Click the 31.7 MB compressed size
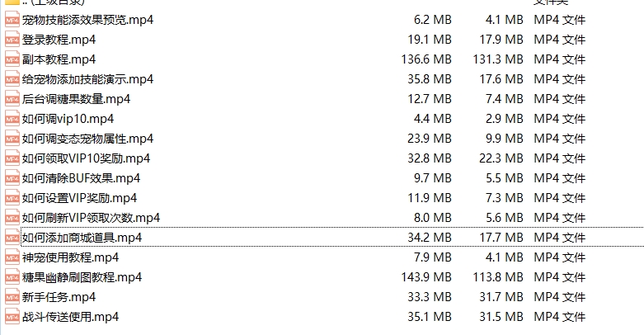This screenshot has width=644, height=335. [503, 297]
